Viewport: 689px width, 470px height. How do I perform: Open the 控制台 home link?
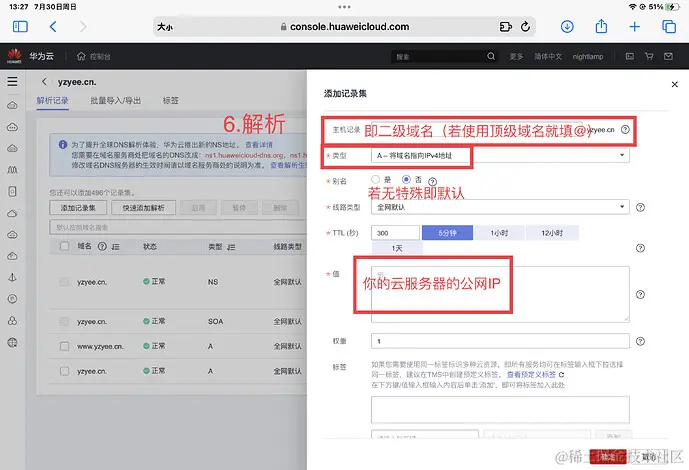pos(94,56)
